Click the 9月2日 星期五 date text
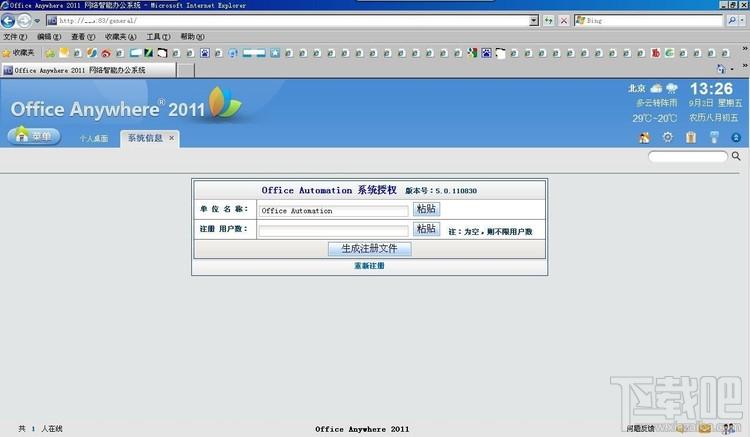Image resolution: width=750 pixels, height=437 pixels. pos(715,103)
